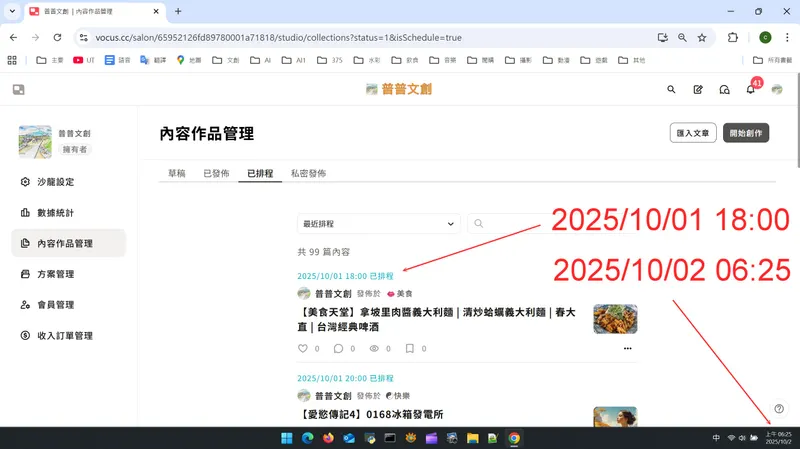Open the search icon in the site header

671,89
